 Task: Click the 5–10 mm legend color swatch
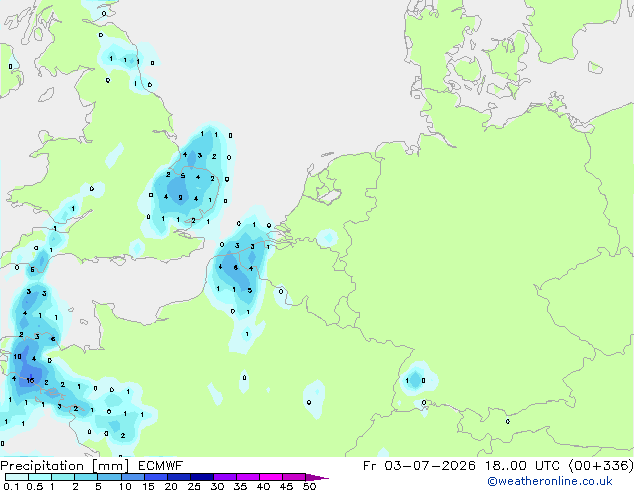[110, 477]
